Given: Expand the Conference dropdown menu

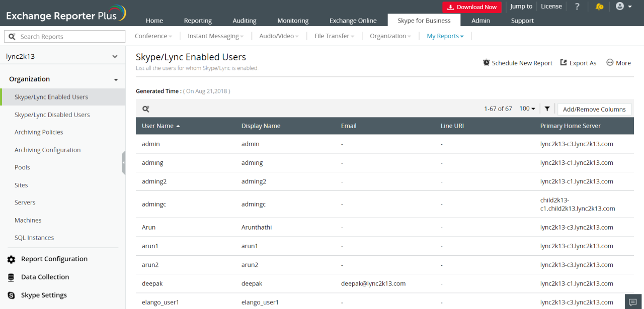Looking at the screenshot, I should pos(153,36).
